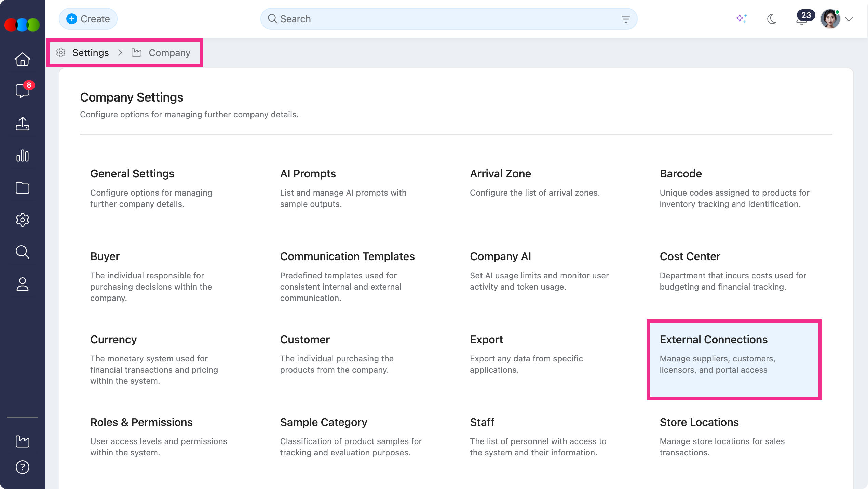Open the Home icon in the sidebar

coord(23,59)
